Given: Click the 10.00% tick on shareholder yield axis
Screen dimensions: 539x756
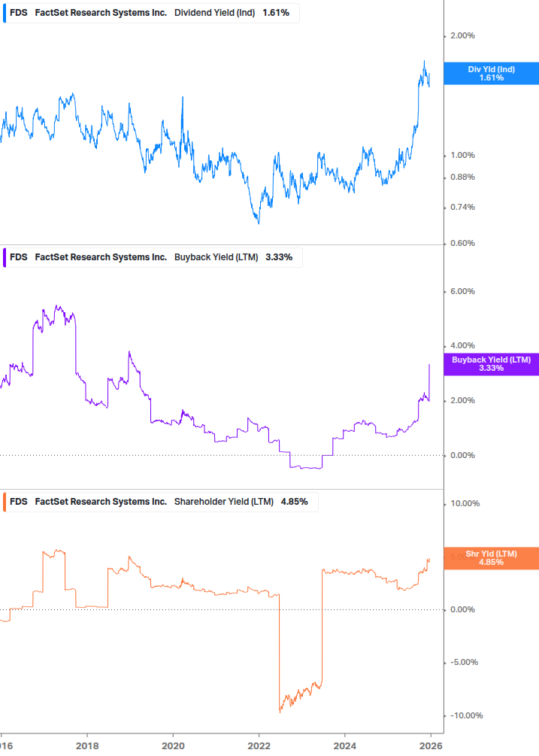Looking at the screenshot, I should pyautogui.click(x=465, y=503).
